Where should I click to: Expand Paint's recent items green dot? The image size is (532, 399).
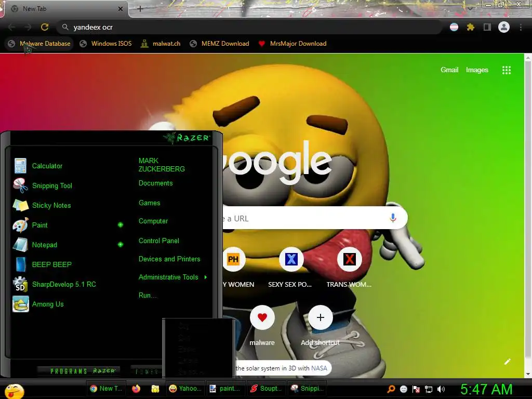[121, 224]
